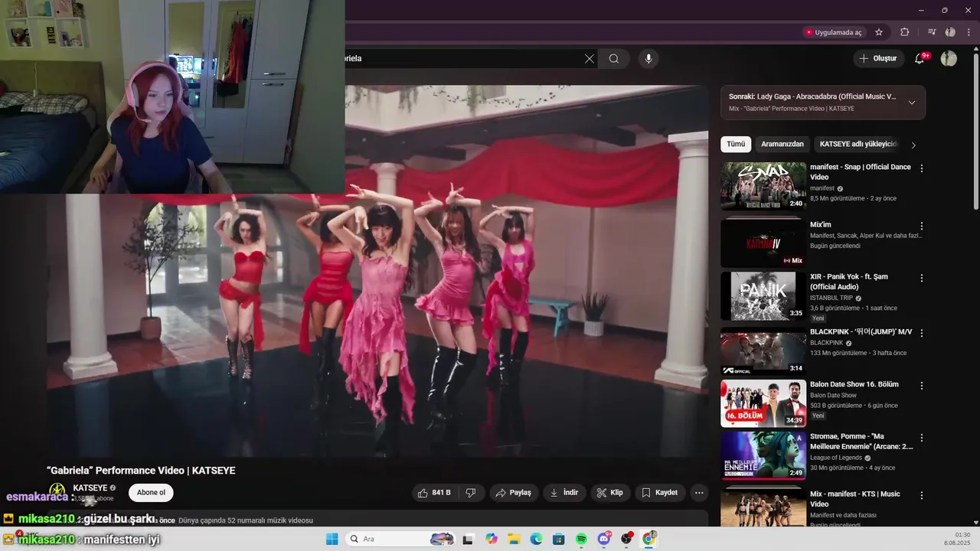Click the search magnifier button
This screenshot has width=980, height=551.
click(x=614, y=58)
